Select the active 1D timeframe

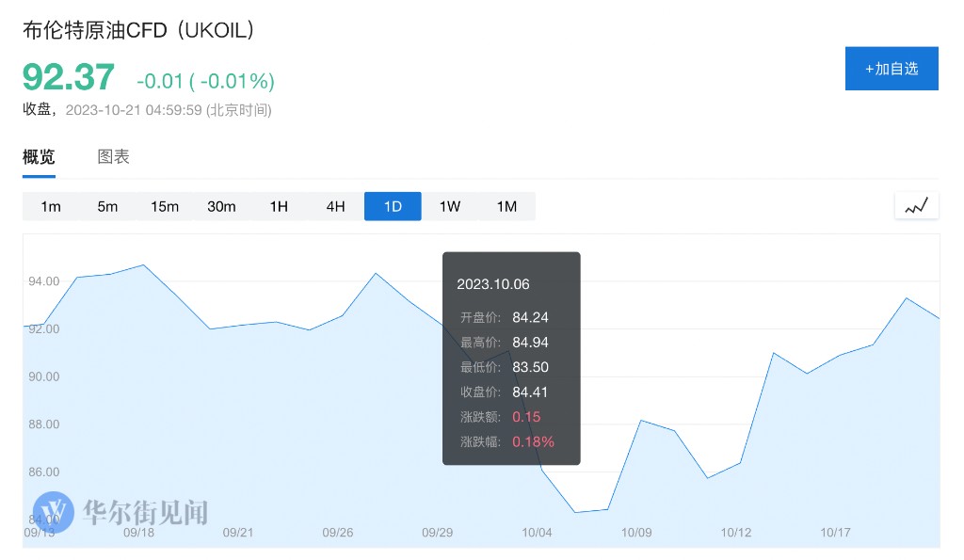click(x=393, y=206)
